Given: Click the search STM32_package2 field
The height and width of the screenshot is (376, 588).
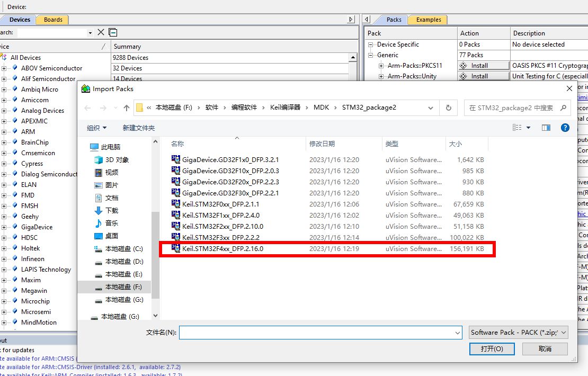Looking at the screenshot, I should 511,108.
